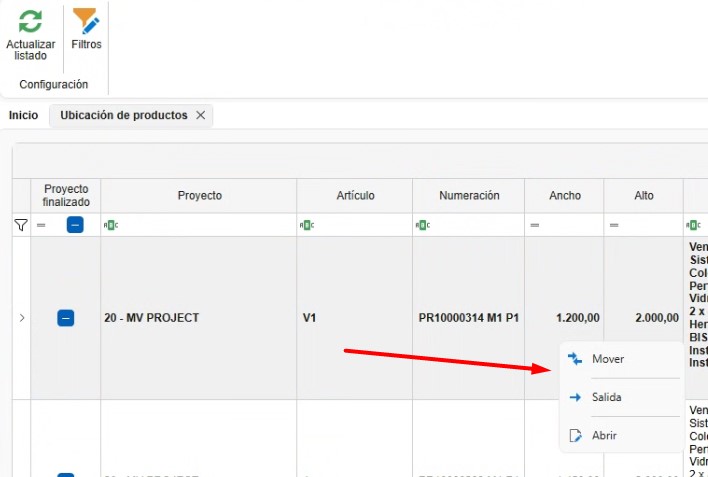This screenshot has height=477, width=708.
Task: Toggle Proyecto finalizado checkbox for MV PROJECT row
Action: tap(65, 318)
